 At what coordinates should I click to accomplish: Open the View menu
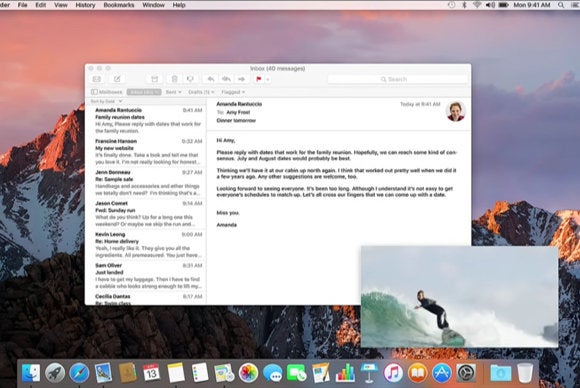click(x=61, y=5)
